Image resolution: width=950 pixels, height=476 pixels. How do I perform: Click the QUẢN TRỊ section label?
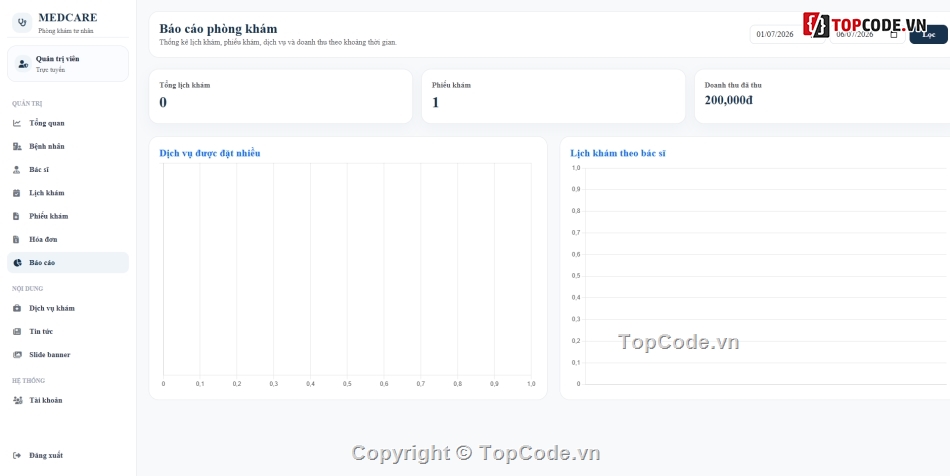pyautogui.click(x=27, y=104)
